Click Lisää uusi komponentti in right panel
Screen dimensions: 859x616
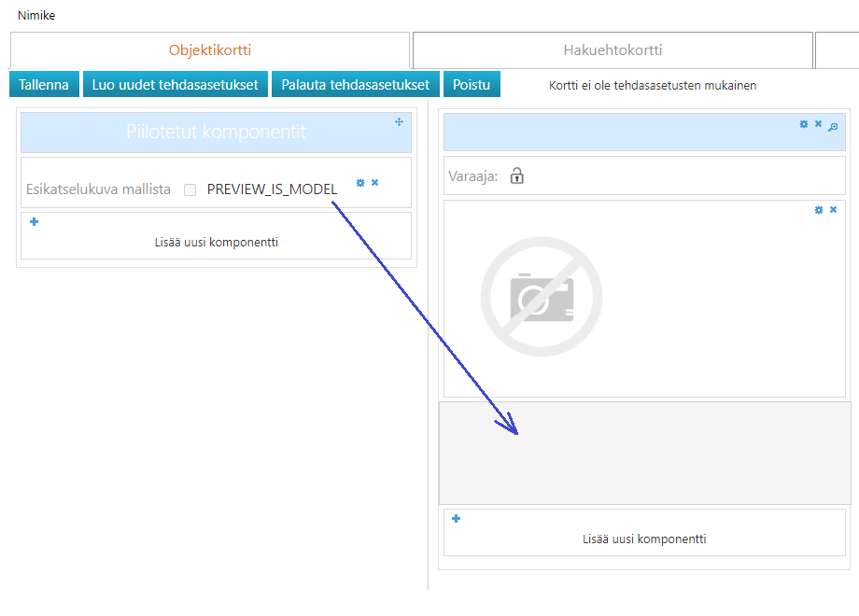pyautogui.click(x=644, y=539)
